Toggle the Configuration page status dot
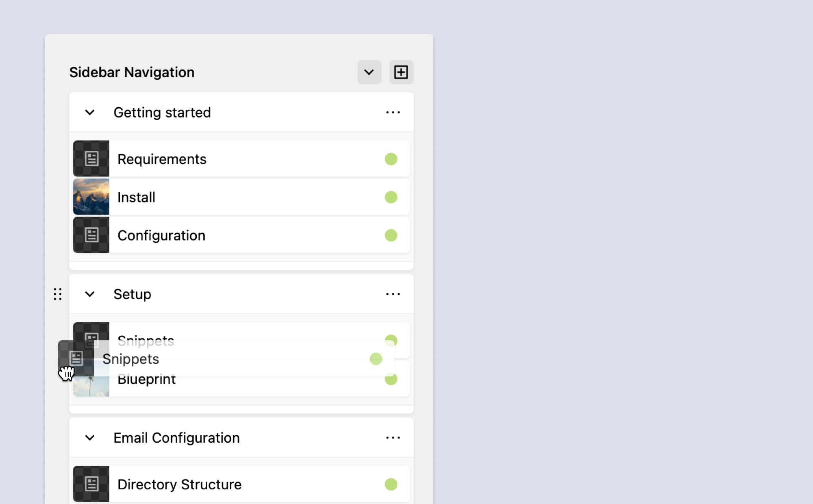Viewport: 813px width, 504px height. 391,235
